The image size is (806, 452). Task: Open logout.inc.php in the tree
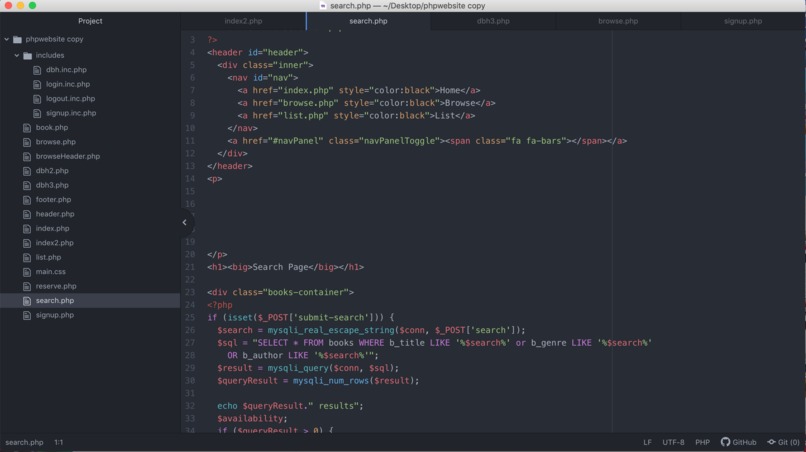(x=70, y=99)
